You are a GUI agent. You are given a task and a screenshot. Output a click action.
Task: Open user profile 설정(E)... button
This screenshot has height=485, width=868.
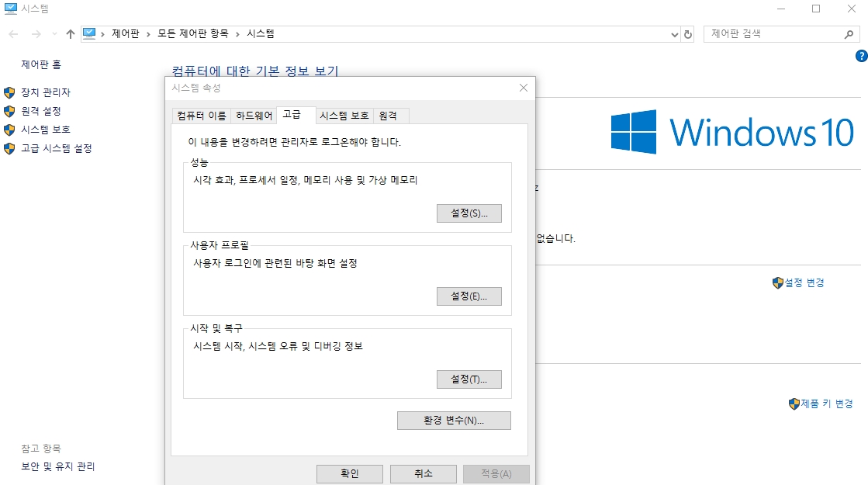469,296
